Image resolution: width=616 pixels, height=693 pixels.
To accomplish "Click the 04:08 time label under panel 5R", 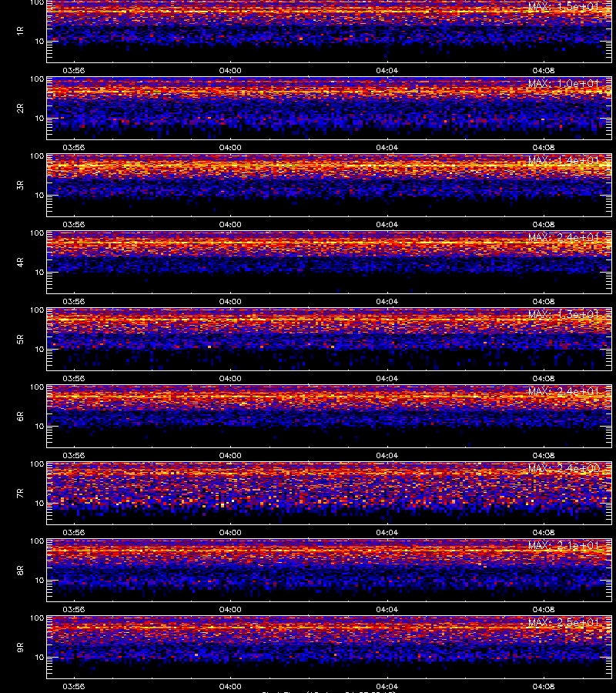I will pos(543,378).
